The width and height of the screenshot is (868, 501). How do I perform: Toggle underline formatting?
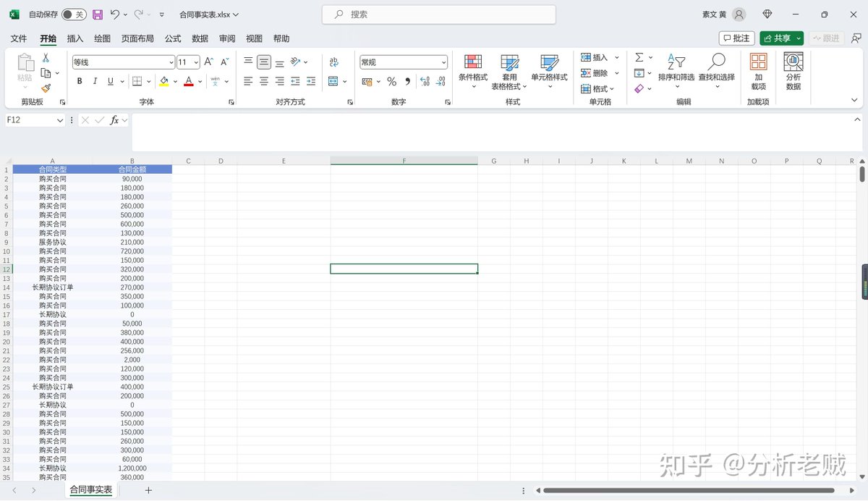click(111, 81)
